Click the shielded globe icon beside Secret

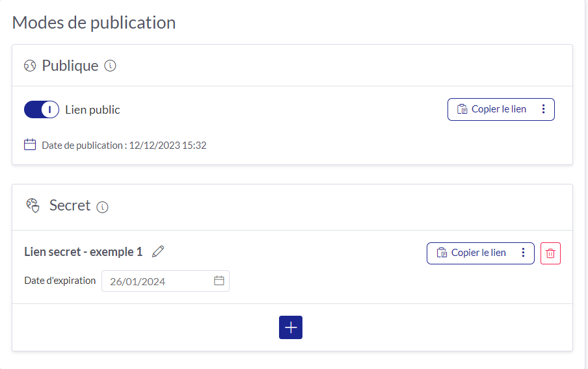point(33,205)
